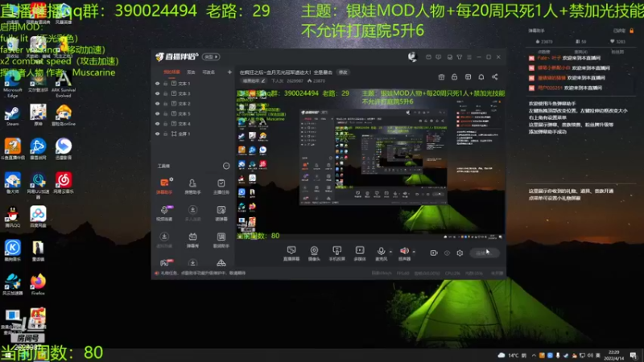Toggle visibility eye of 文本 3 layer
Viewport: 644px width, 362px height.
coord(157,93)
